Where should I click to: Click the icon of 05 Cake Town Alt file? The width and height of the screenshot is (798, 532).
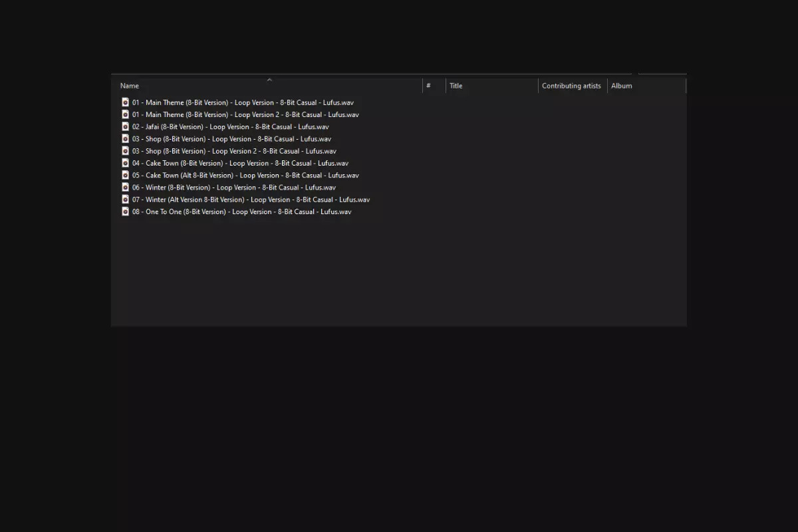[125, 175]
